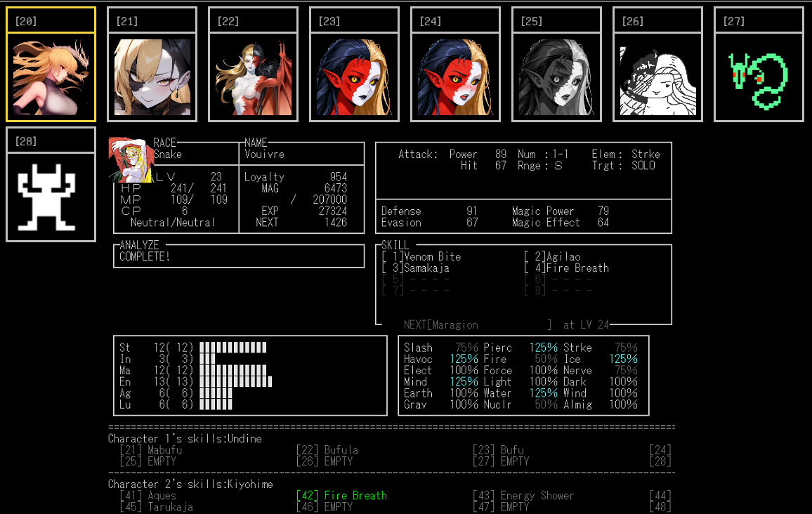
Task: Click the small Vouivre portrait beside RACE
Action: [131, 160]
